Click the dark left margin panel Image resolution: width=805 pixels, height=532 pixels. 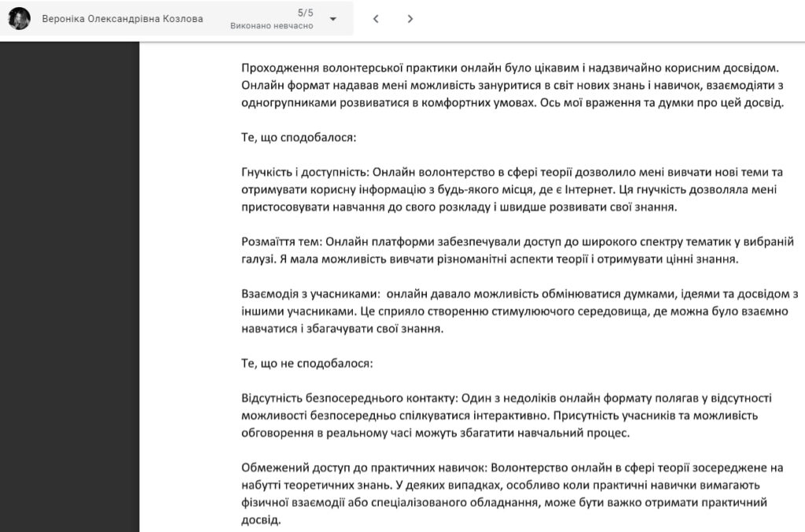coord(69,283)
